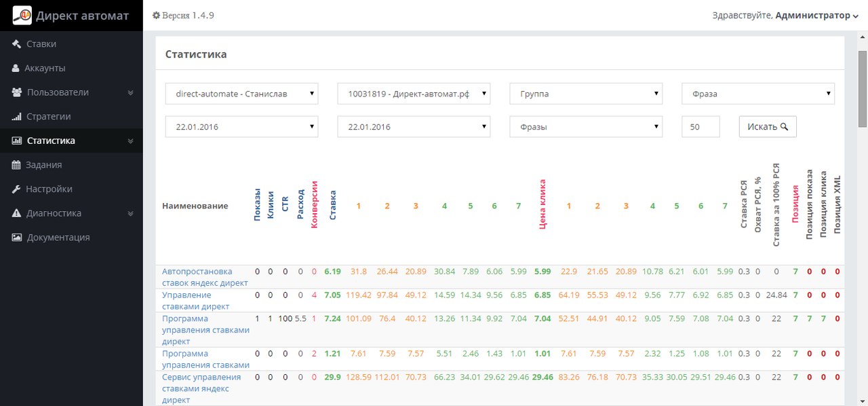868x406 pixels.
Task: Click the user icon beside Аккаунты
Action: [16, 69]
